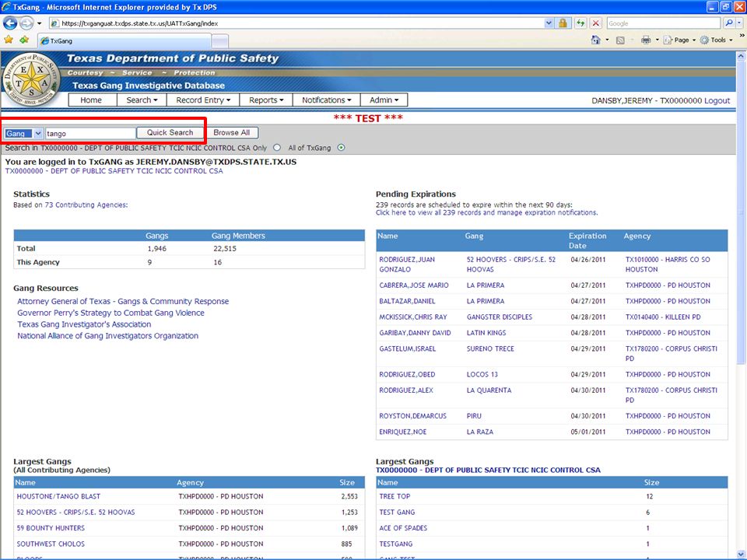This screenshot has height=560, width=747.
Task: Open ROYSTON,DEMARCUS record
Action: 412,415
